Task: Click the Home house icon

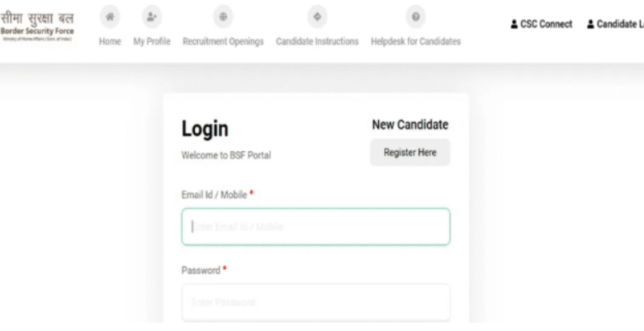Action: pos(110,17)
